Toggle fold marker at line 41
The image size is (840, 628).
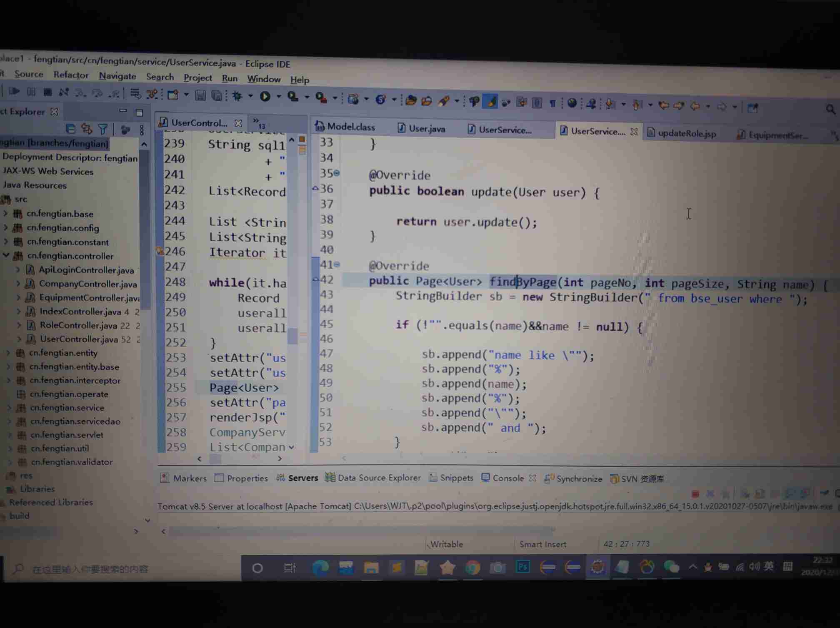point(337,264)
